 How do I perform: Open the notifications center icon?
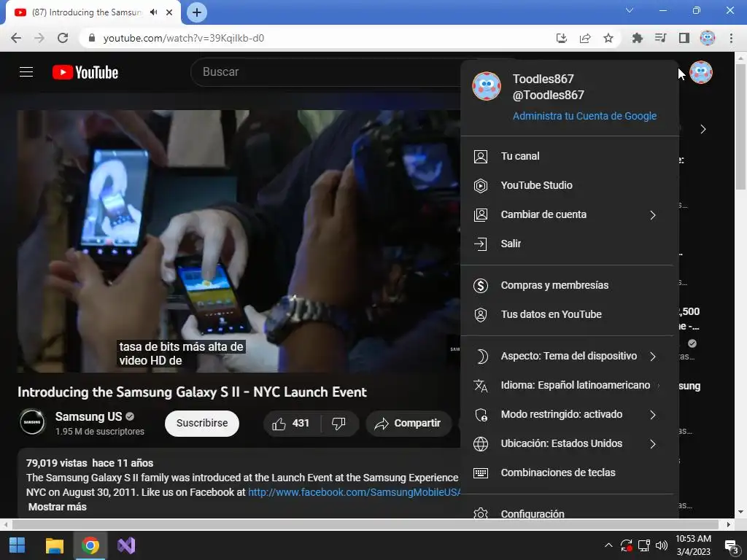point(731,545)
